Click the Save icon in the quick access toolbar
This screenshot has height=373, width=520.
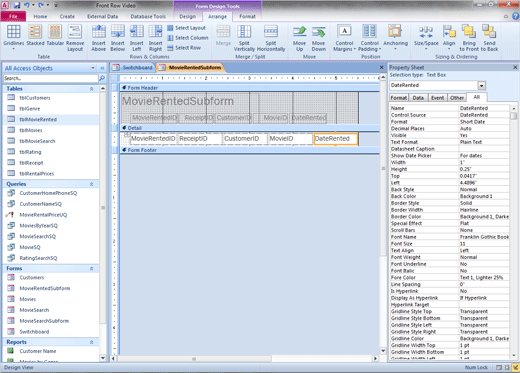(17, 5)
